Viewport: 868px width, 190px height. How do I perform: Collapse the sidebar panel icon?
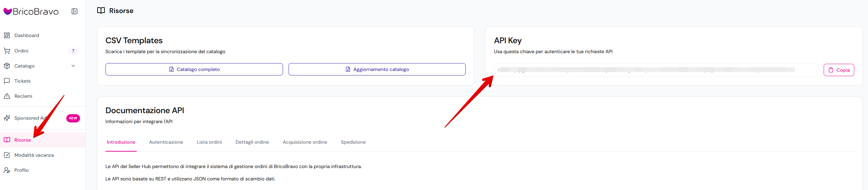click(x=75, y=11)
